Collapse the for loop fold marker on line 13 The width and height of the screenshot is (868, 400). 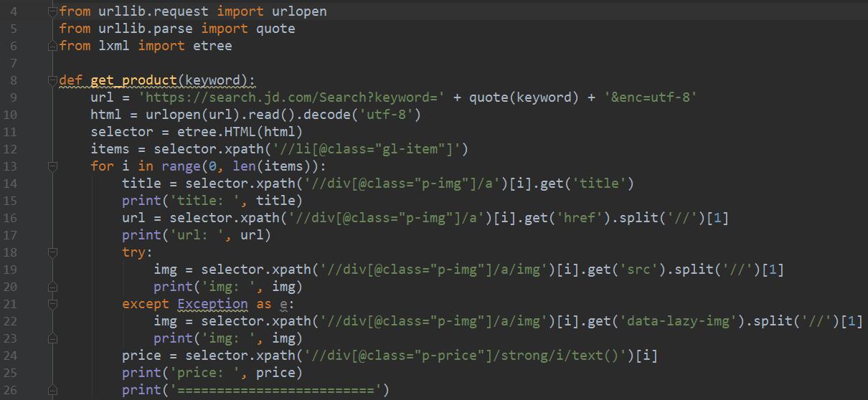52,166
